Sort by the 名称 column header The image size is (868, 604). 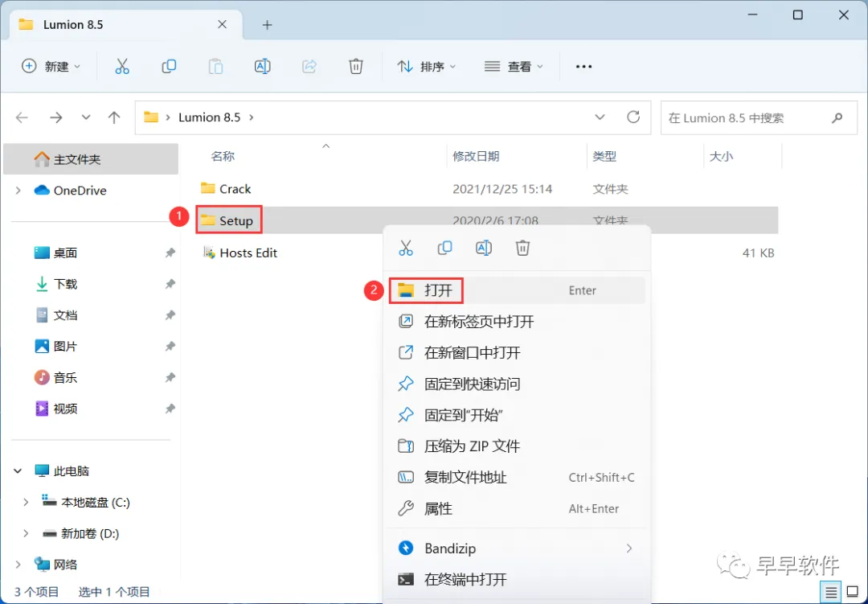click(223, 157)
